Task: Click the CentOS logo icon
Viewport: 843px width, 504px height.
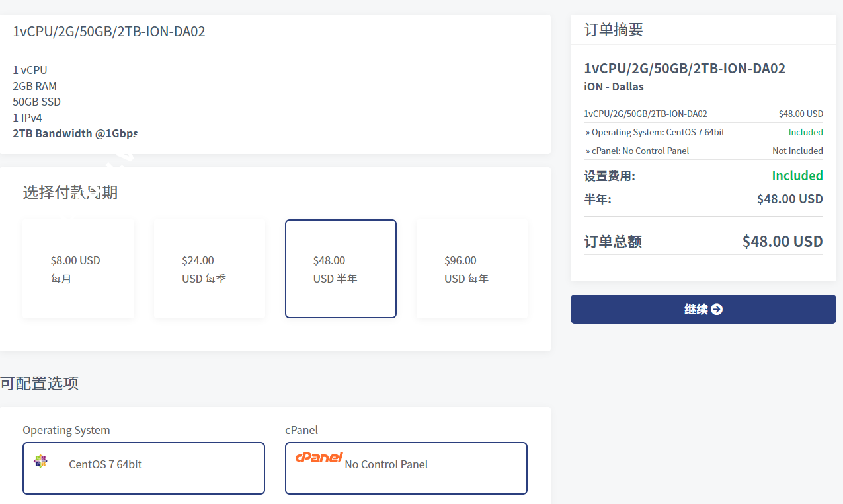Action: [41, 461]
